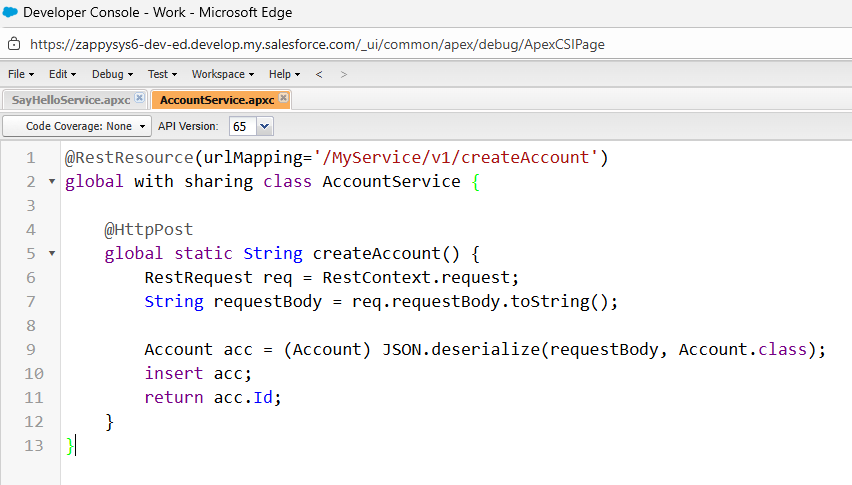Image resolution: width=852 pixels, height=485 pixels.
Task: Open the Test menu
Action: 161,74
